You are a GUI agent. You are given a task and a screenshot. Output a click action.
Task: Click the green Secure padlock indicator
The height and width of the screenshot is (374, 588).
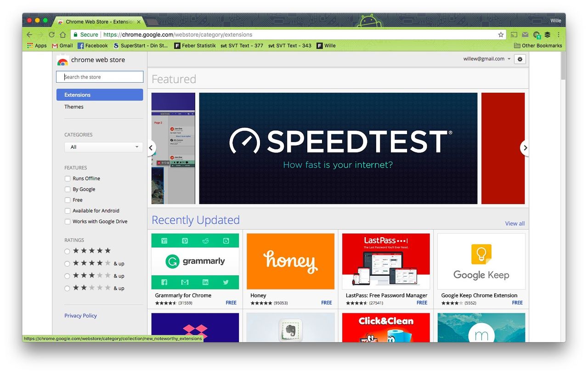(x=85, y=34)
